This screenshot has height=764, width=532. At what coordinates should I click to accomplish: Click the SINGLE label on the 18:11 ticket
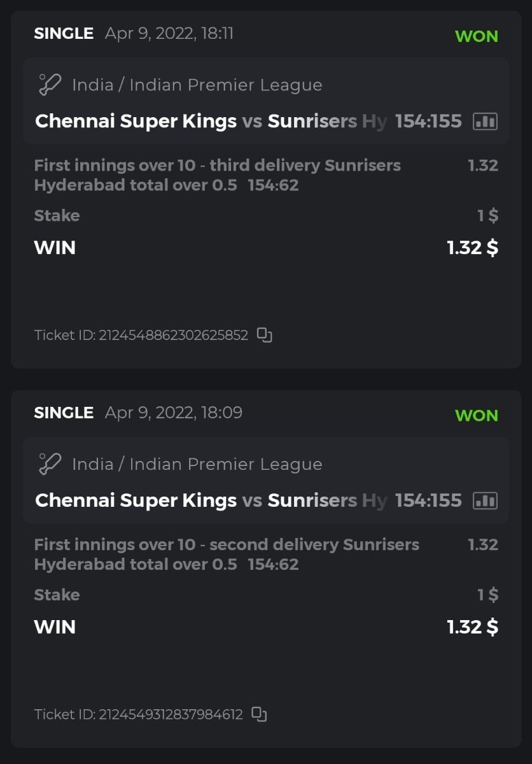click(x=64, y=33)
